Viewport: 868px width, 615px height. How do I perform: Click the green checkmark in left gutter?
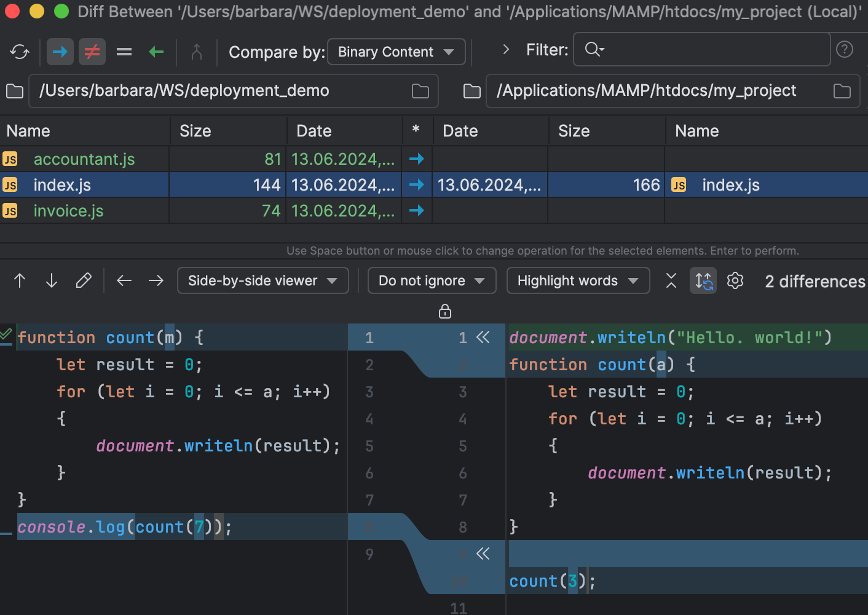click(6, 335)
